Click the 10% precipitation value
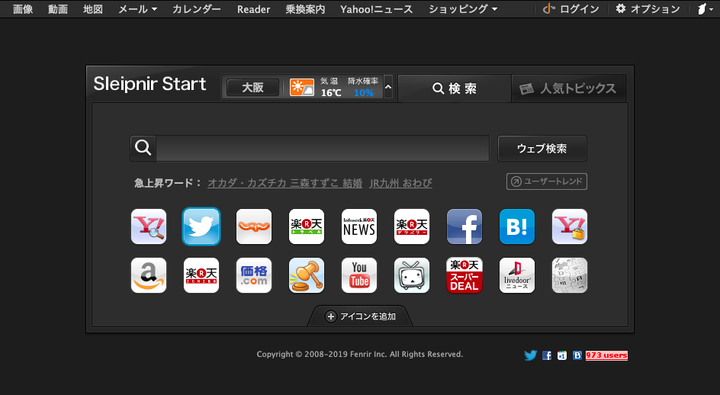Screen dimensions: 720x395 364,92
